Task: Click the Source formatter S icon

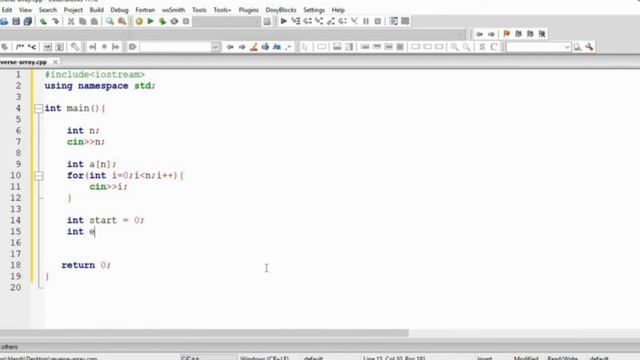Action: [x=482, y=47]
